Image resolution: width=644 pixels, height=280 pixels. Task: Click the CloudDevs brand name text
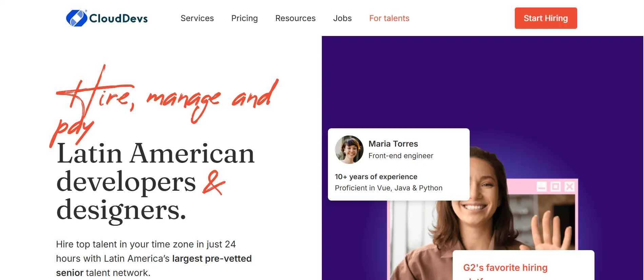(x=118, y=18)
